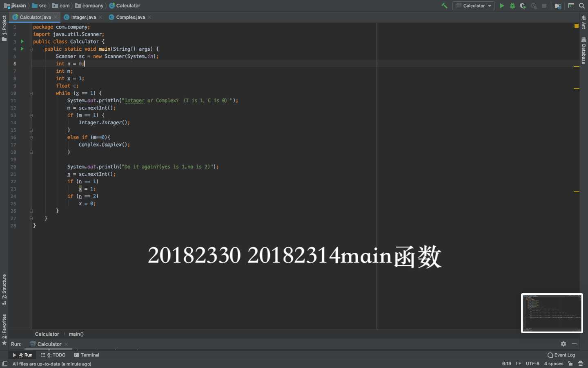This screenshot has width=588, height=368.
Task: Open the Structure tool window
Action: click(x=4, y=289)
